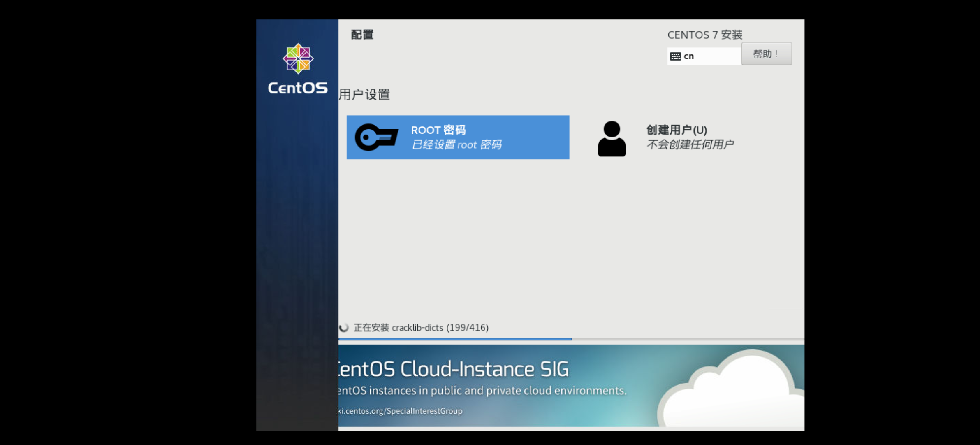Open the ROOT 密码 settings
Screen dimensions: 980x445
pos(458,137)
